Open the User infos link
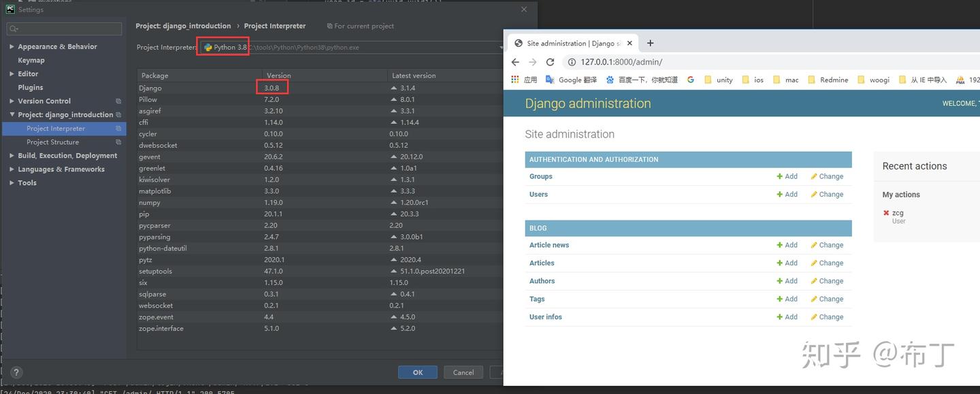 click(x=546, y=316)
